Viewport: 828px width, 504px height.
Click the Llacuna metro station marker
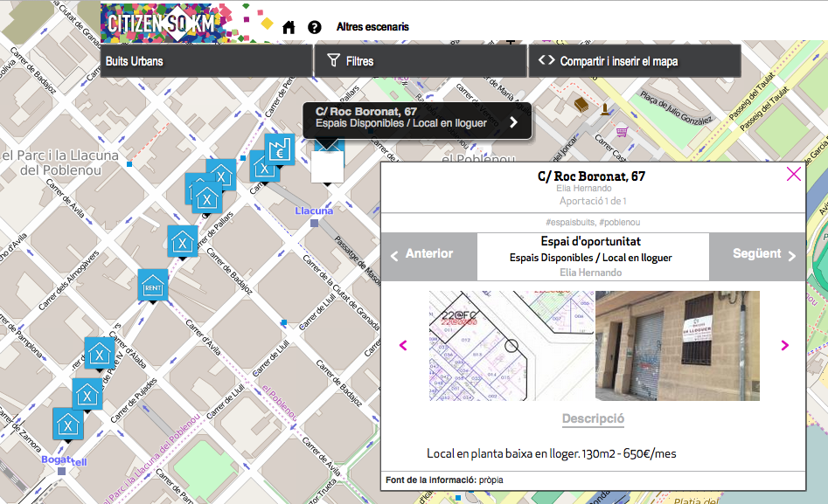point(314,224)
